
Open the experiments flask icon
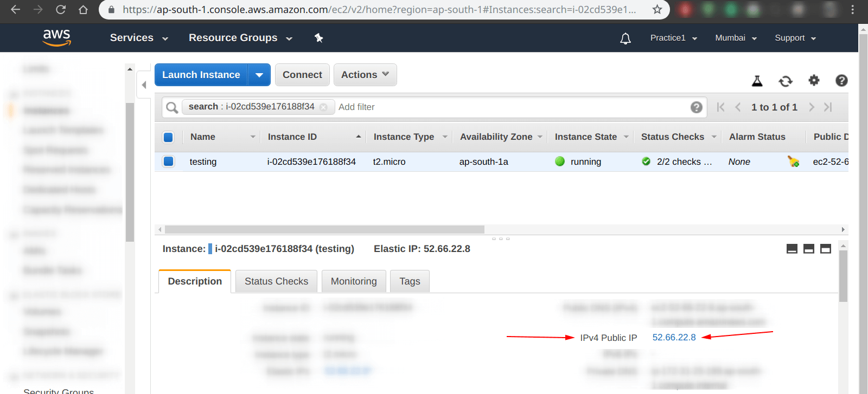click(757, 81)
